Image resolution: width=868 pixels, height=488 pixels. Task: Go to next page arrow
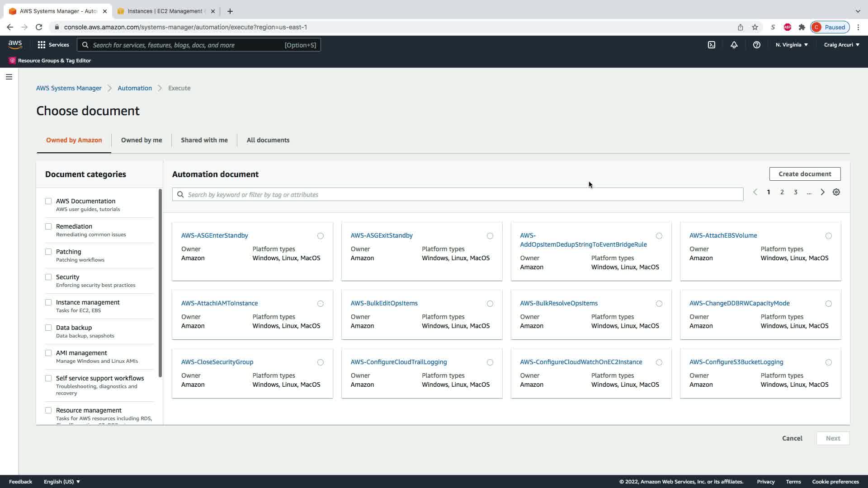(822, 192)
